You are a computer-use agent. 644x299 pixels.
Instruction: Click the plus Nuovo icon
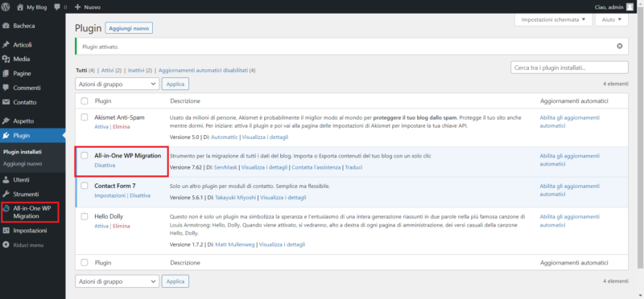[x=77, y=7]
